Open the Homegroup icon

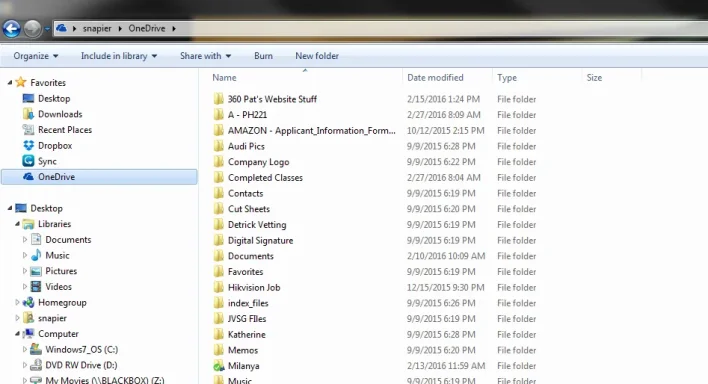pyautogui.click(x=28, y=302)
